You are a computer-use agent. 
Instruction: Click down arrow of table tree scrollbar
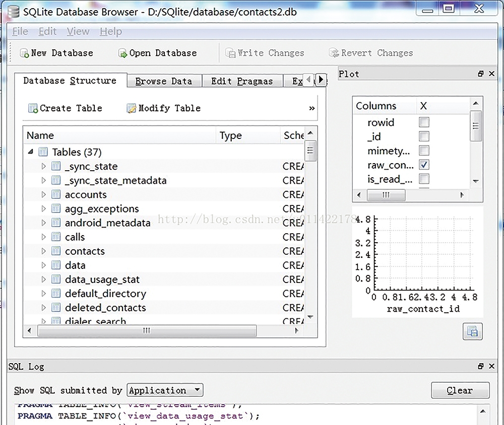point(310,317)
